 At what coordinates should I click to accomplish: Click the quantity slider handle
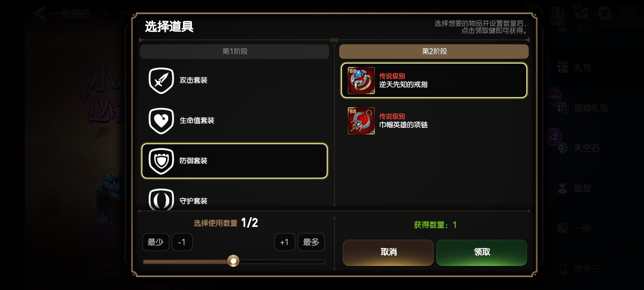233,261
